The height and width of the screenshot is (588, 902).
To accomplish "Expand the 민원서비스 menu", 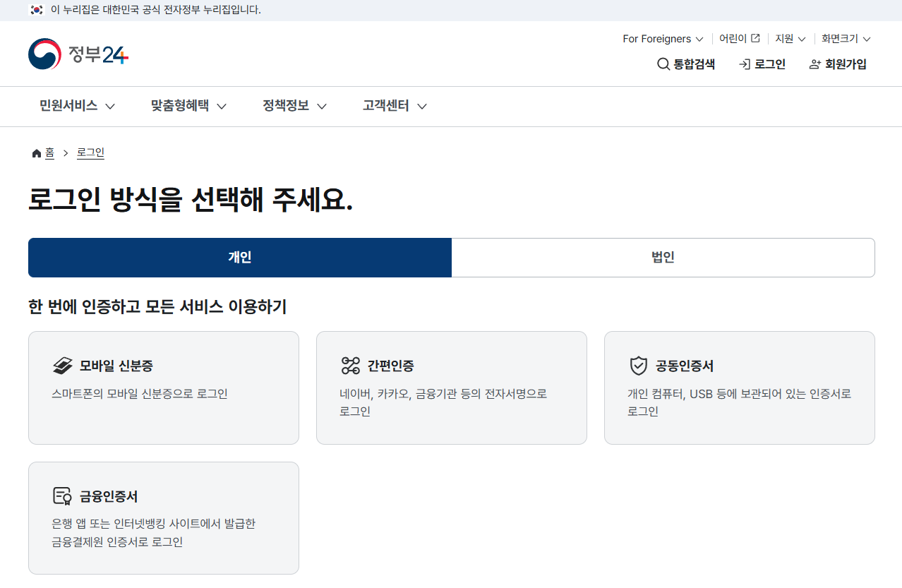I will pyautogui.click(x=77, y=106).
